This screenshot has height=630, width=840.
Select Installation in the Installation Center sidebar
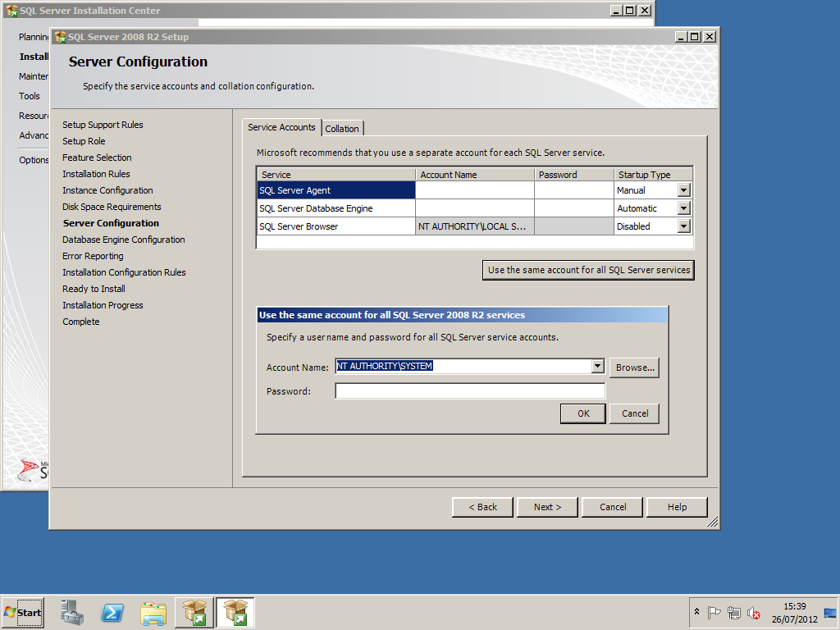tap(34, 57)
